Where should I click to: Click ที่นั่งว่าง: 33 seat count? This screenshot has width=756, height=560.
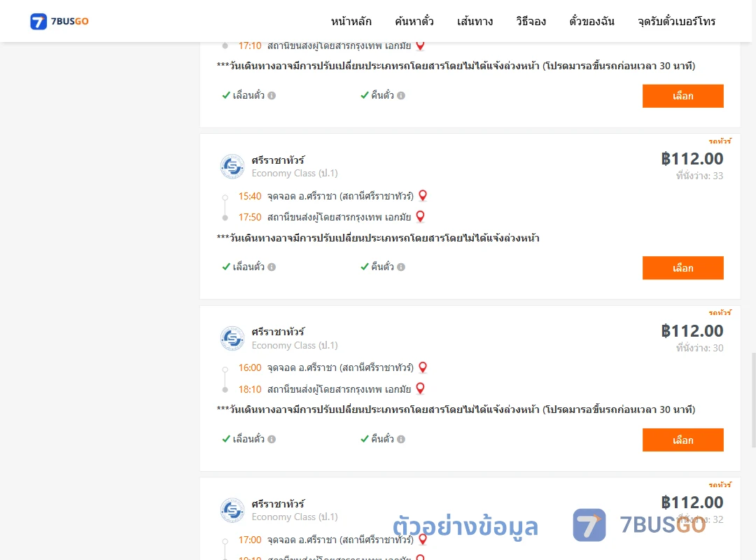coord(699,176)
